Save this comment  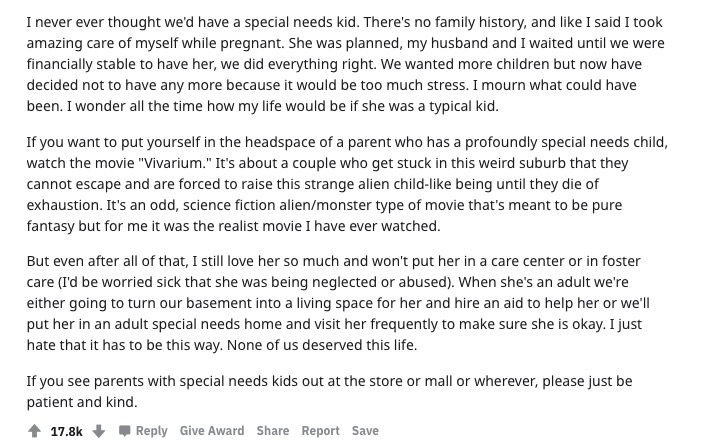point(365,431)
